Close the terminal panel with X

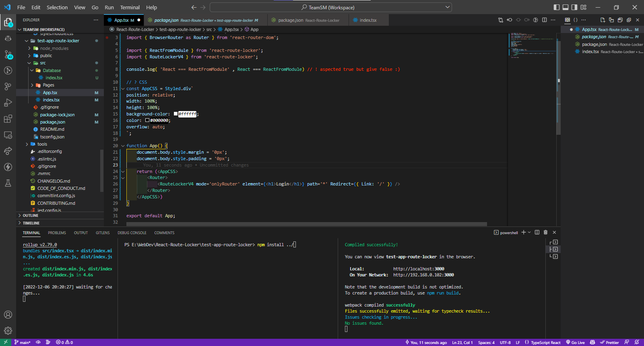[x=554, y=232]
